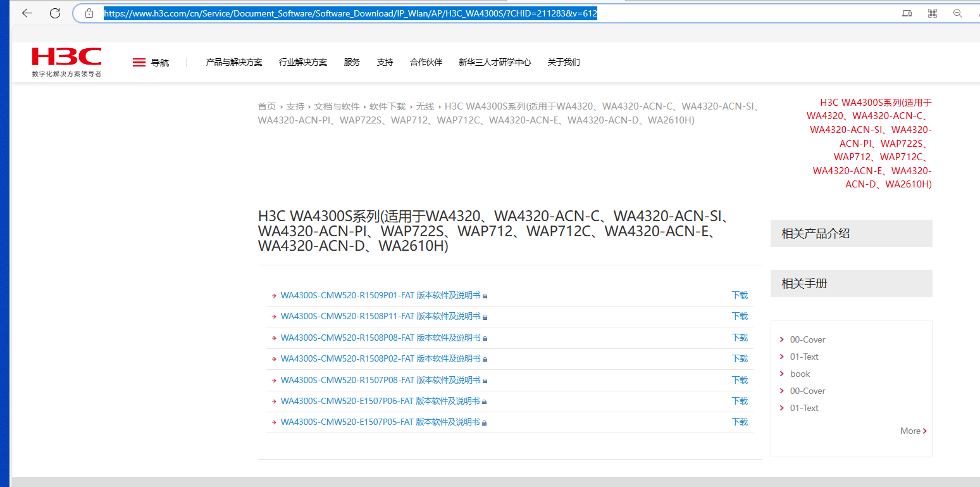Click the H3C logo
Viewport: 980px width, 487px height.
pyautogui.click(x=66, y=62)
